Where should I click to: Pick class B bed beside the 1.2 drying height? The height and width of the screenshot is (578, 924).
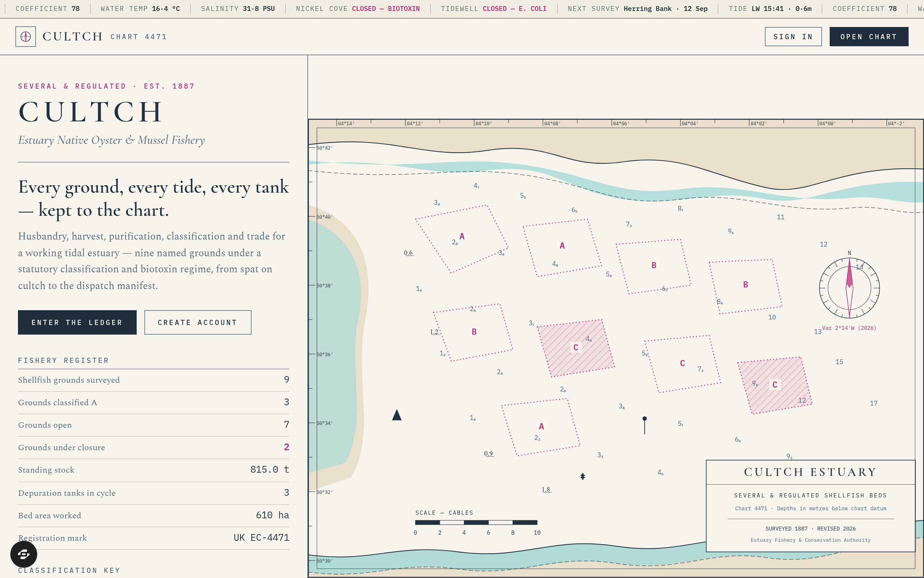point(473,332)
